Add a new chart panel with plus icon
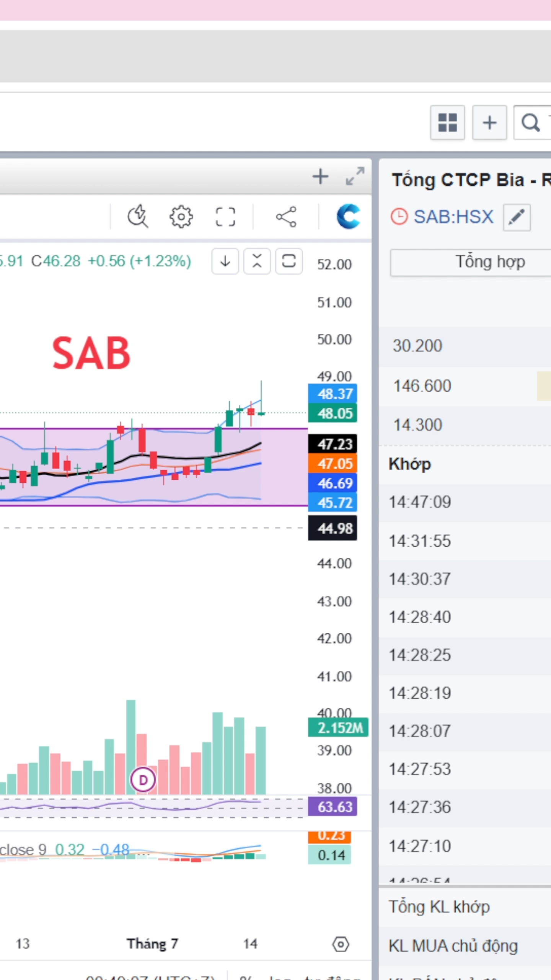Image resolution: width=551 pixels, height=980 pixels. pyautogui.click(x=320, y=176)
